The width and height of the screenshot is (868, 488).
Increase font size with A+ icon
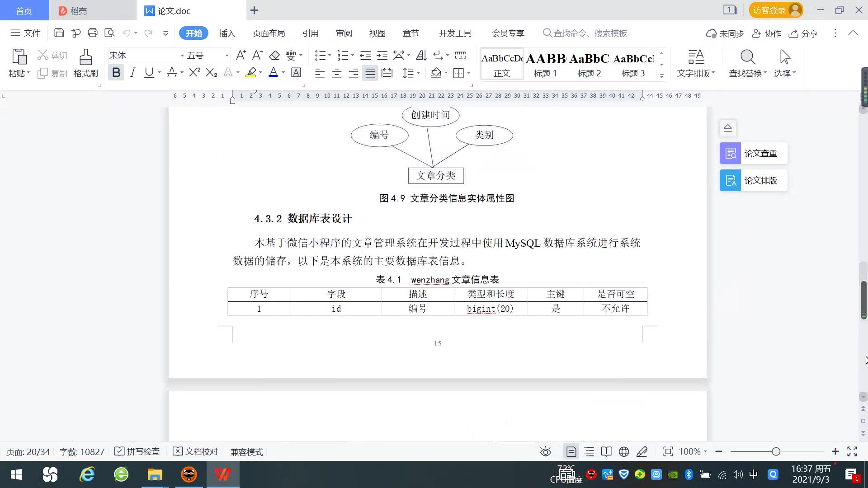pyautogui.click(x=241, y=56)
